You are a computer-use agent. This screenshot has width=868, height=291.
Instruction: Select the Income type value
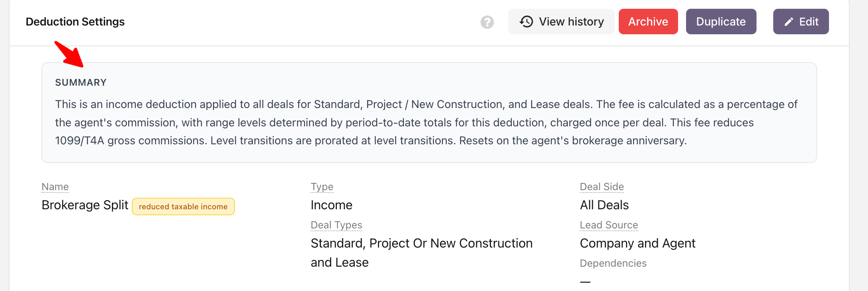(331, 205)
